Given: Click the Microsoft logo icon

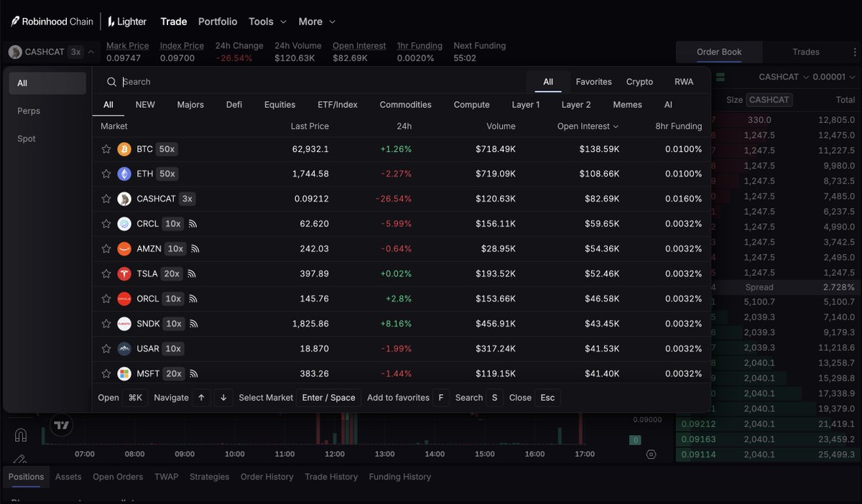Looking at the screenshot, I should point(124,373).
